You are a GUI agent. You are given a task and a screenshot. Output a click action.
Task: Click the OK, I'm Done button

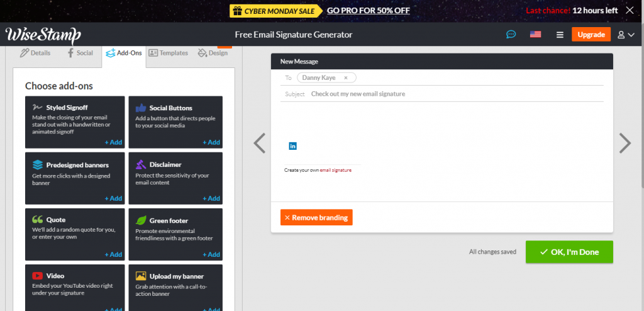[569, 252]
